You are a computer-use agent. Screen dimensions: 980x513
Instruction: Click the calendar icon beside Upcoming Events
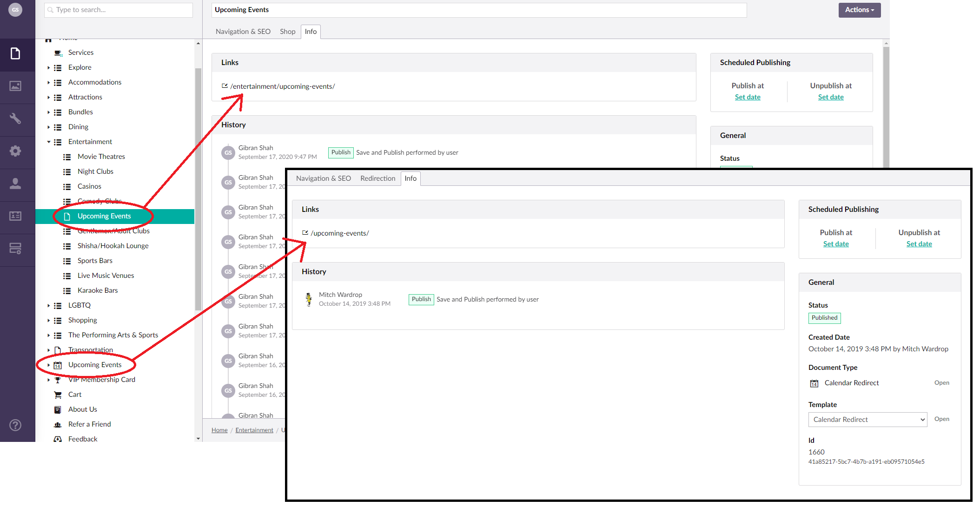click(x=58, y=365)
